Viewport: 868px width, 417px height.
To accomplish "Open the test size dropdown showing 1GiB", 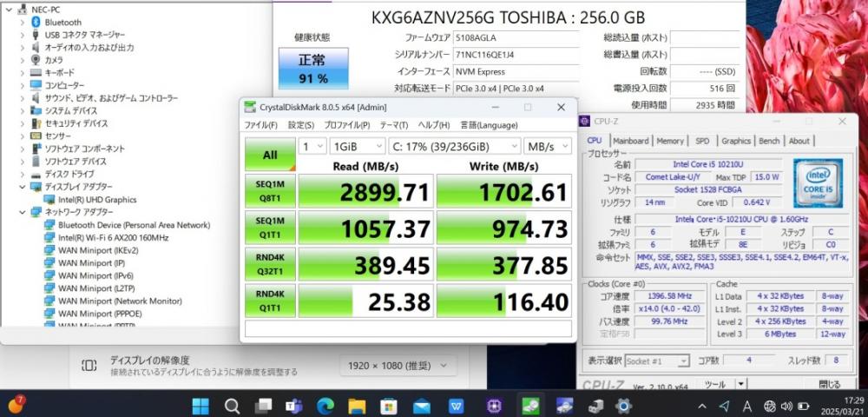I will coord(357,146).
